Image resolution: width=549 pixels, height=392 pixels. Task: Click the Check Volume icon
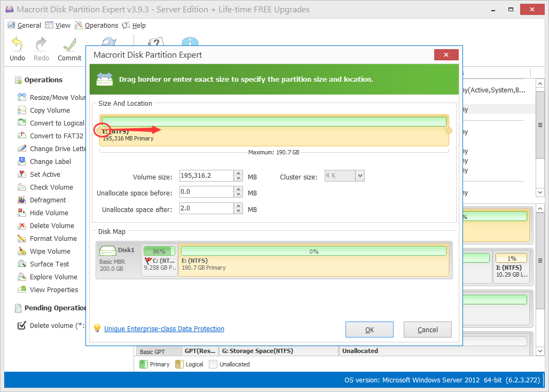(22, 187)
